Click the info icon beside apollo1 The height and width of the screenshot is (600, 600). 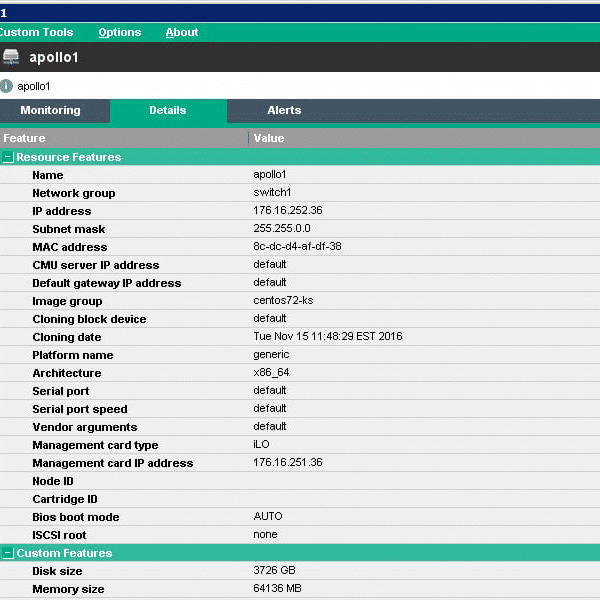[x=7, y=86]
